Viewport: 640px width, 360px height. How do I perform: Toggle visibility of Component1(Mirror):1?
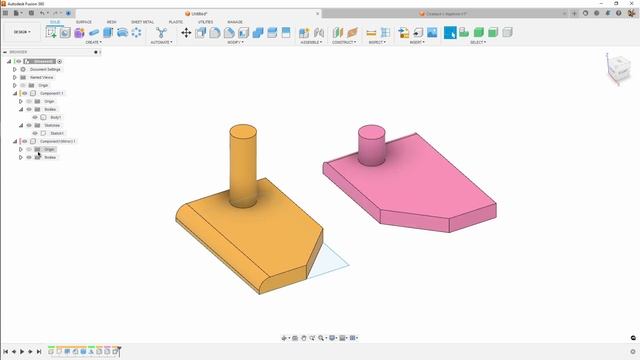tap(25, 141)
